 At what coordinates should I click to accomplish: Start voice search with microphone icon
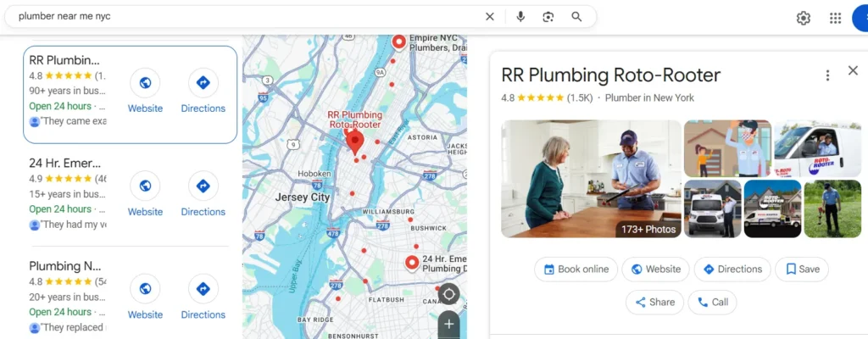coord(520,17)
